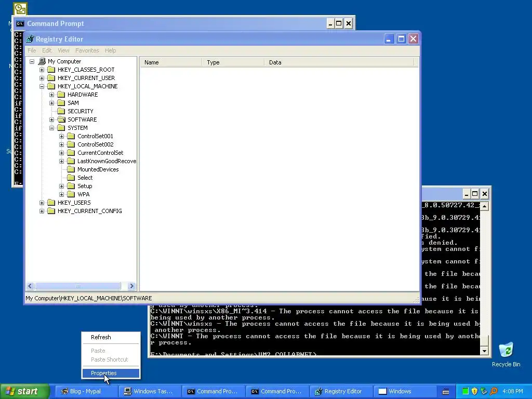Expand the HKEY_CURRENT_USER node
This screenshot has height=399, width=532.
tap(42, 78)
